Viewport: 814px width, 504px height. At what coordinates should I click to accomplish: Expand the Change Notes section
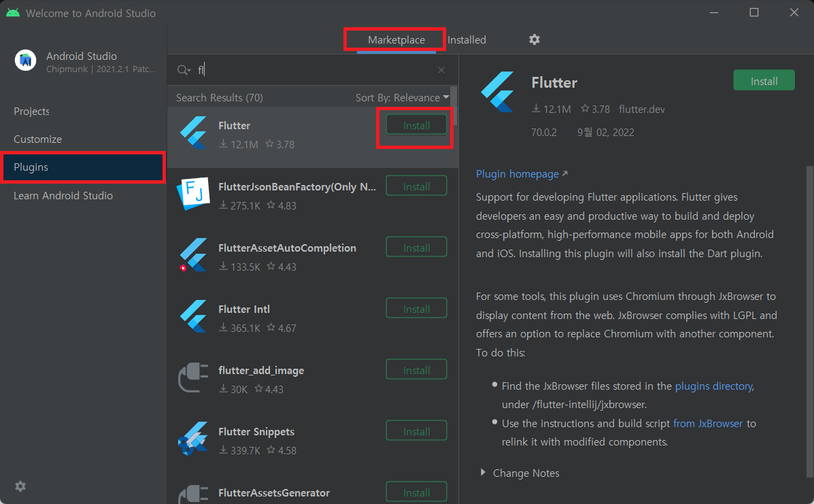pos(520,473)
